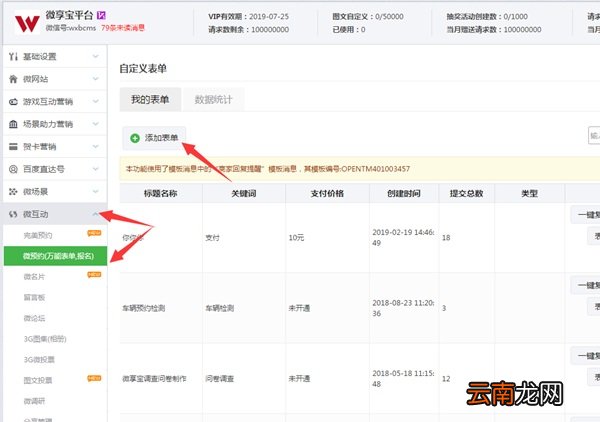The height and width of the screenshot is (422, 600).
Task: Open 3G微投票 in the sidebar
Action: [39, 360]
